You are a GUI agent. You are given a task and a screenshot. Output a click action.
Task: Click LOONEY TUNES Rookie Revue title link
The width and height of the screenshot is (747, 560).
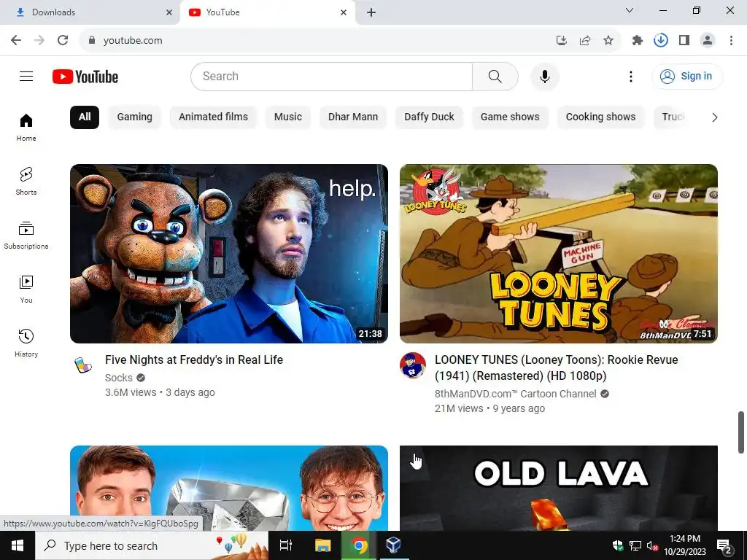tap(556, 367)
